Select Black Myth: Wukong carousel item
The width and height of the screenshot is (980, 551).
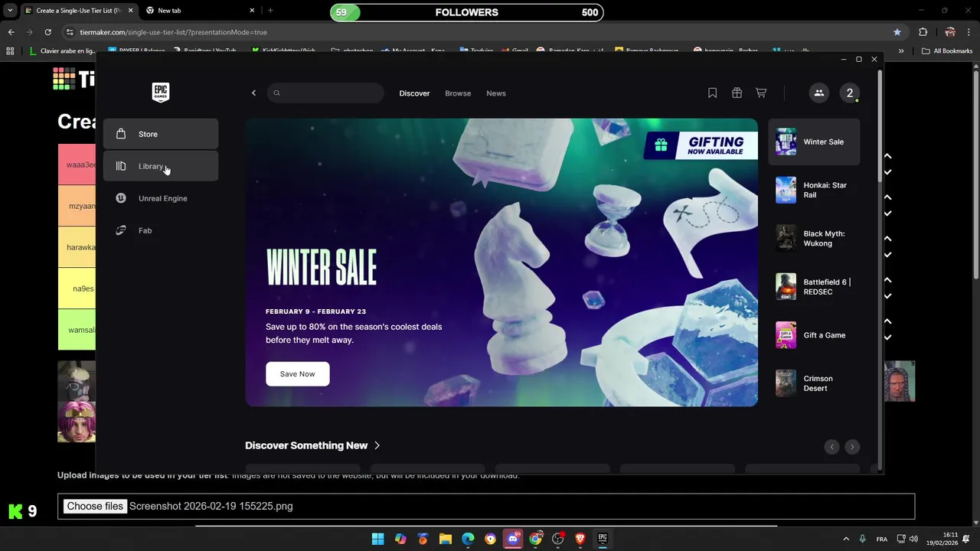point(814,238)
